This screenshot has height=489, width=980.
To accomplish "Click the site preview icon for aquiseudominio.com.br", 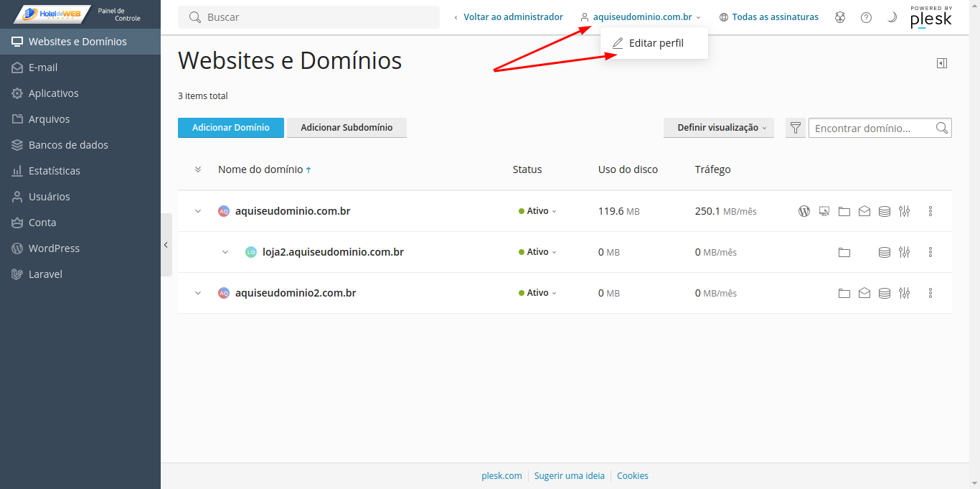I will click(824, 211).
